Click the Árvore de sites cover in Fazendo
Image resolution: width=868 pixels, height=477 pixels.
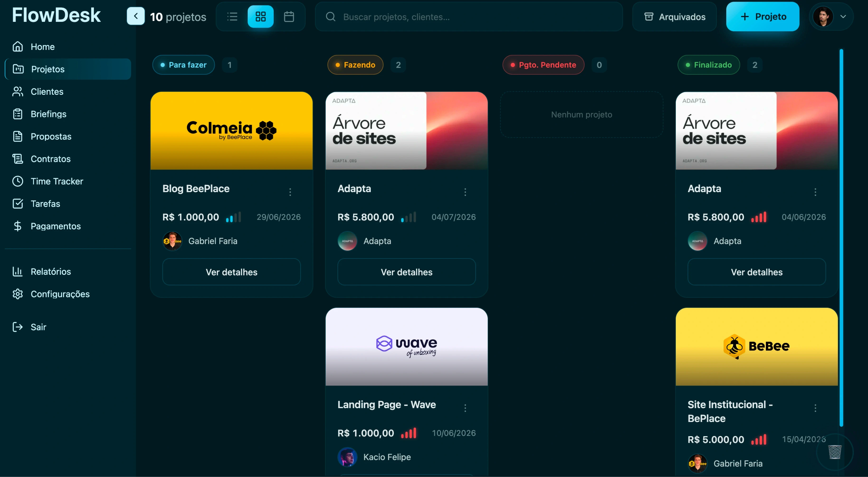406,131
